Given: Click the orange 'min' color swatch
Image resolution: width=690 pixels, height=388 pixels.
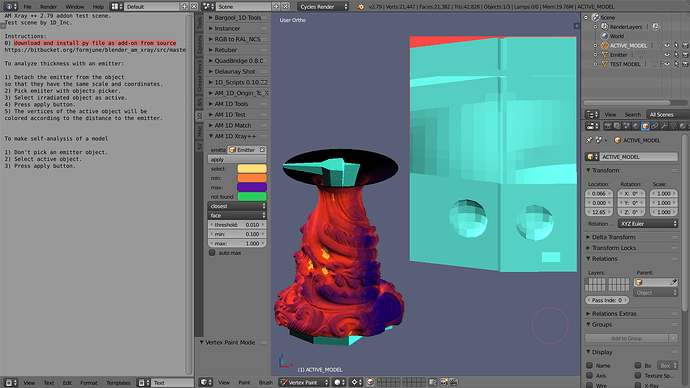Looking at the screenshot, I should click(252, 178).
